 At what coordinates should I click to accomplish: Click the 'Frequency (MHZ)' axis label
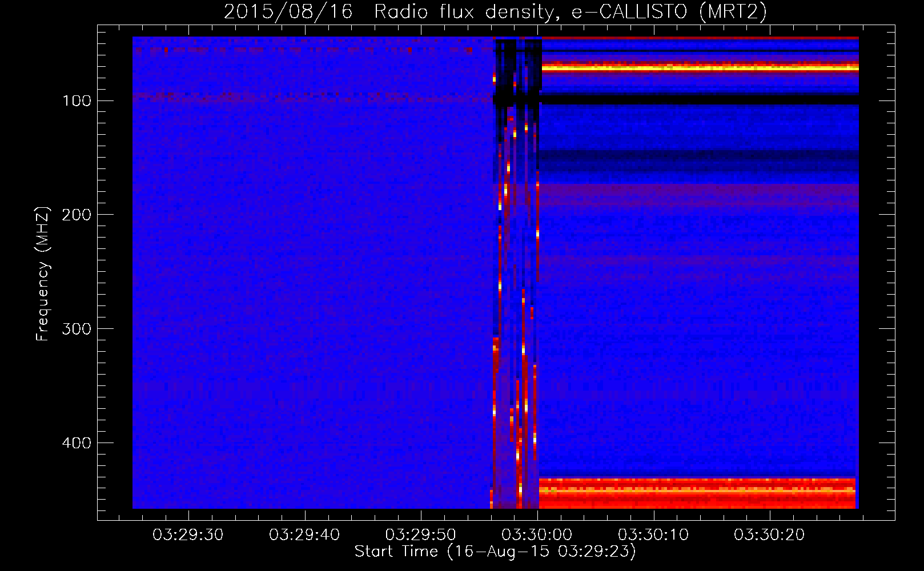(x=43, y=274)
